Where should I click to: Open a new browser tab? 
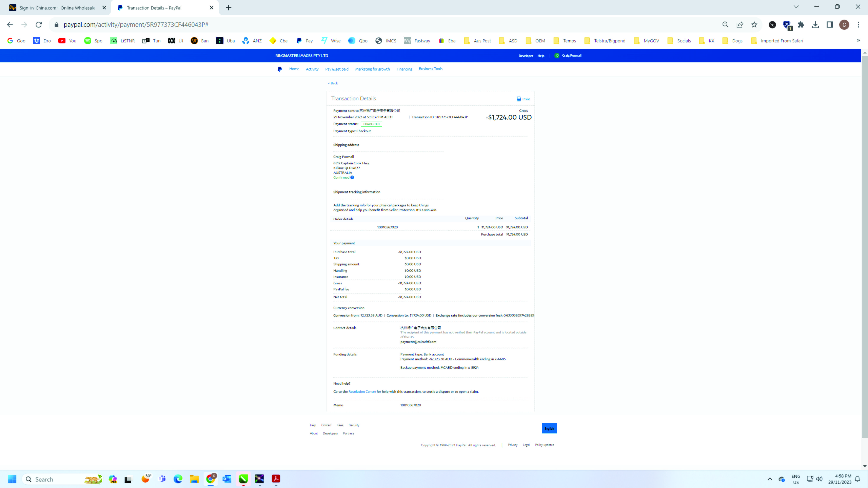tap(229, 8)
